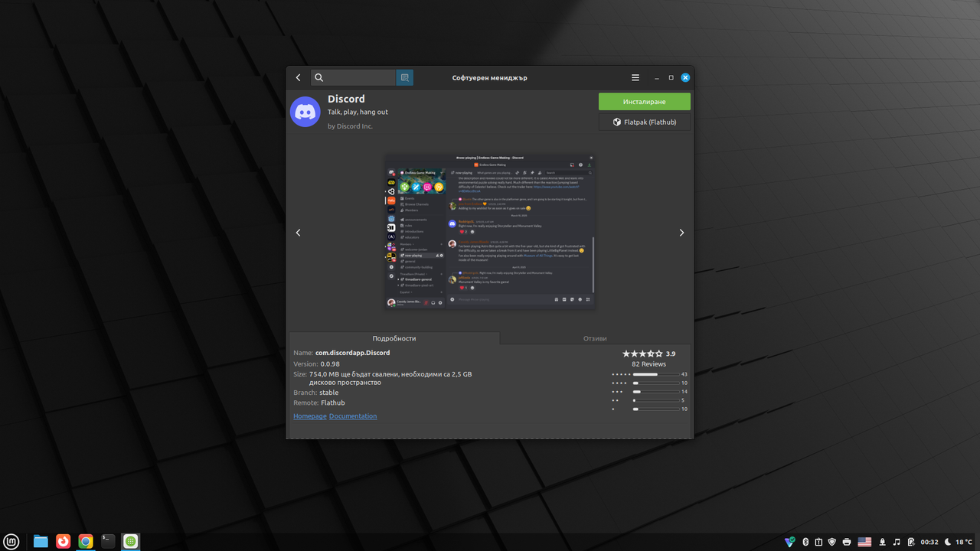This screenshot has width=980, height=551.
Task: Click the Discord app logo
Action: 305,112
